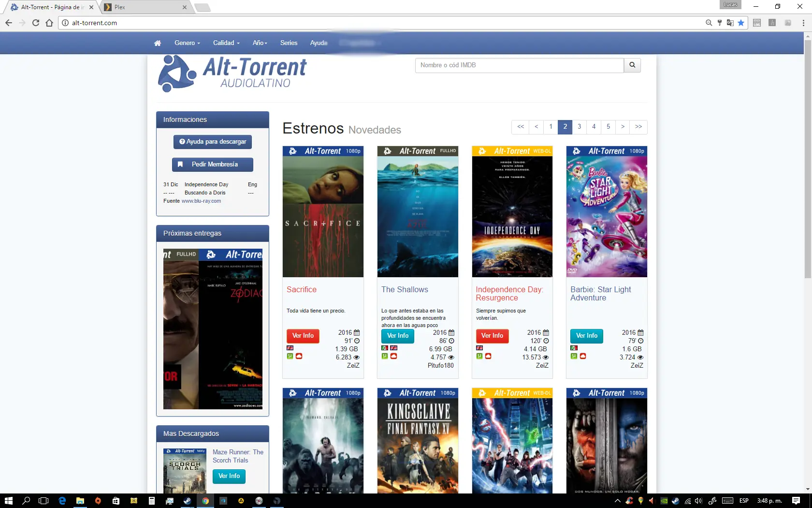Click Ver Info for The Shallows
The width and height of the screenshot is (812, 508).
pyautogui.click(x=398, y=336)
